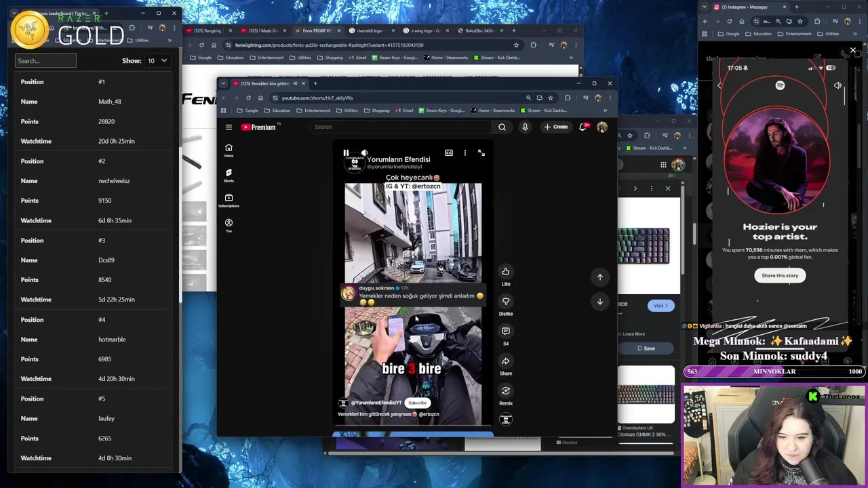Reload the YouTube Shorts page
Viewport: 868px width, 488px height.
pyautogui.click(x=248, y=98)
